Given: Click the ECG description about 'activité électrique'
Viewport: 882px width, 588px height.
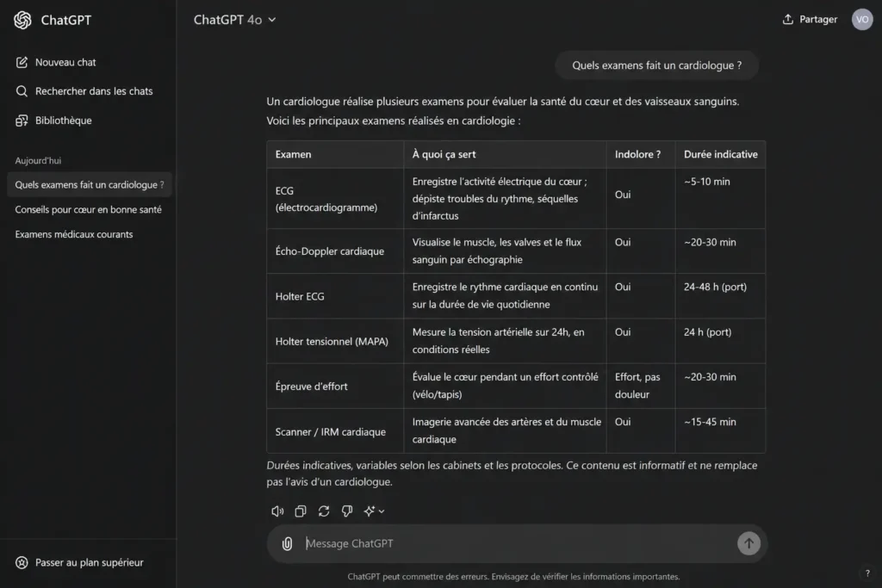Looking at the screenshot, I should click(505, 198).
